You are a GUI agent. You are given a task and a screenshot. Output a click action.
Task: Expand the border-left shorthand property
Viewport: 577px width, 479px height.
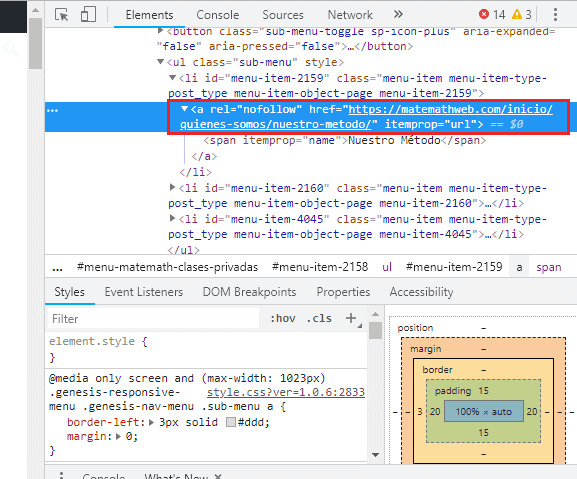pos(151,422)
